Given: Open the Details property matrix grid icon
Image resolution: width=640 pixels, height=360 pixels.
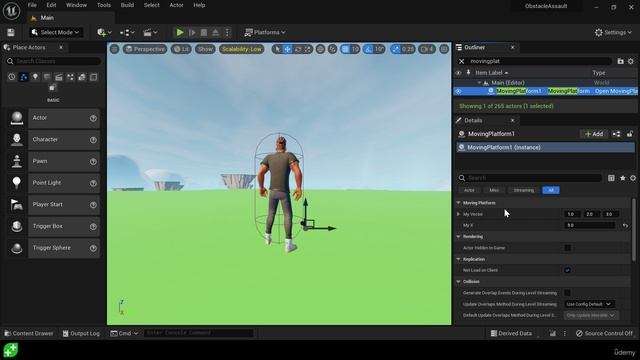Looking at the screenshot, I should [611, 178].
